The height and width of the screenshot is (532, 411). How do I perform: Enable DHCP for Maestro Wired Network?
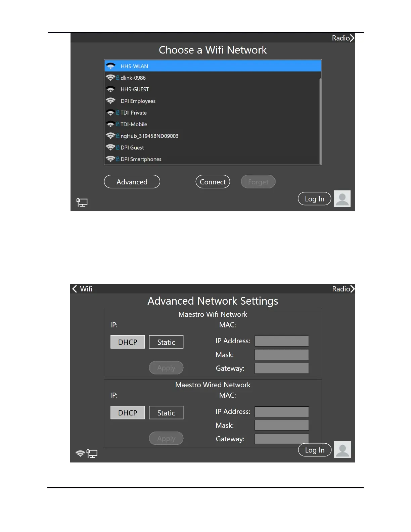tap(128, 413)
